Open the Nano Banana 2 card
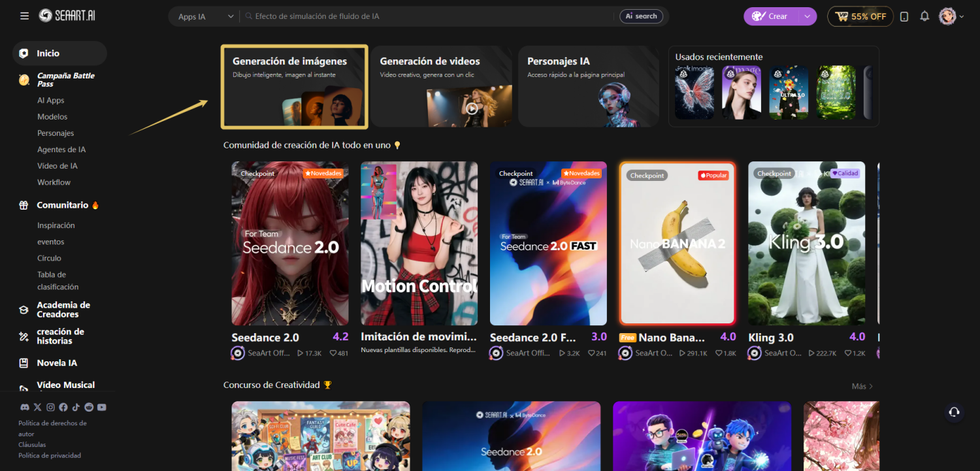This screenshot has height=471, width=980. (678, 244)
